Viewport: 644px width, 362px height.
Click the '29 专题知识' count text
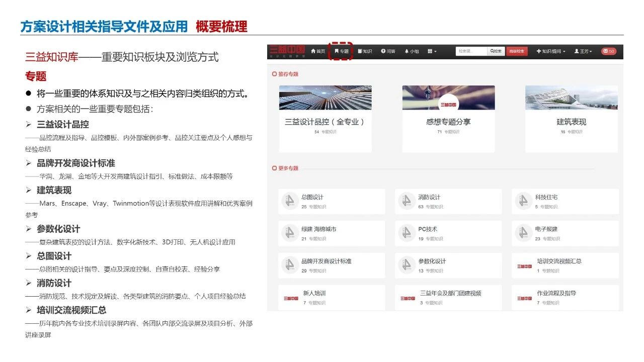click(x=314, y=271)
